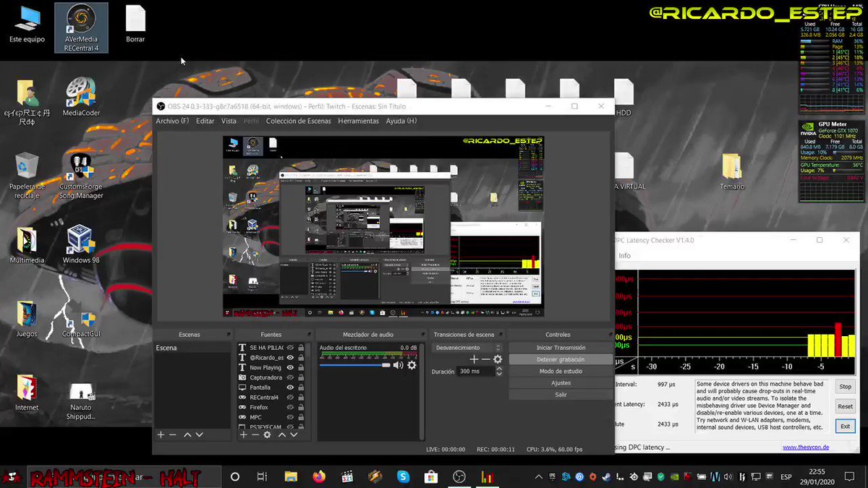The height and width of the screenshot is (488, 868).
Task: Expand hidden system tray icons chevron
Action: click(x=538, y=477)
